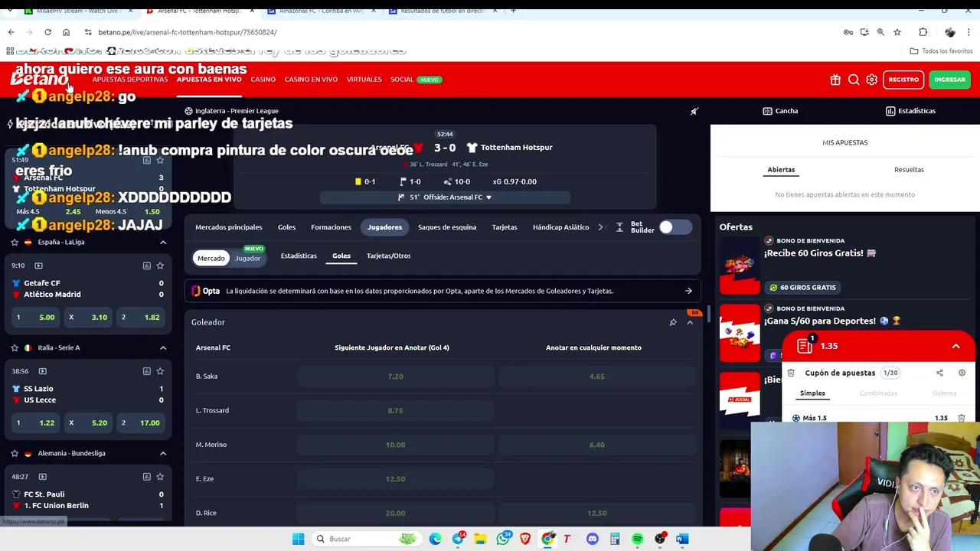Expand the Offside: Arsenal FC event dropdown
Viewport: 980px width, 551px height.
coord(445,197)
